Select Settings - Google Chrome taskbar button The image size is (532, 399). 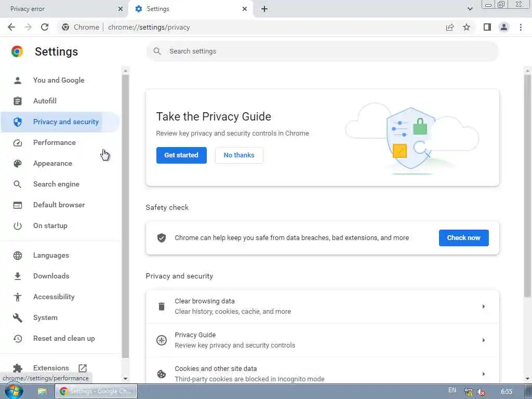(x=96, y=392)
